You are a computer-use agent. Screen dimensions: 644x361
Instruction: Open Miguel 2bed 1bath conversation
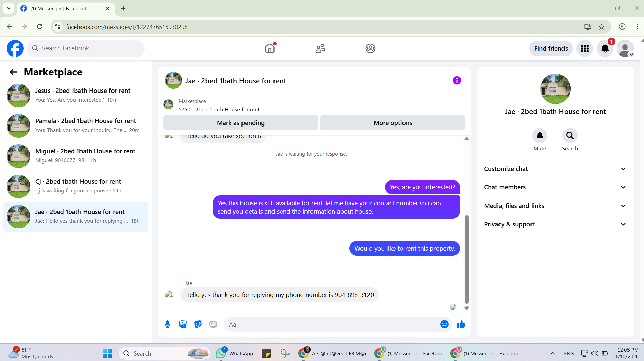coord(76,156)
